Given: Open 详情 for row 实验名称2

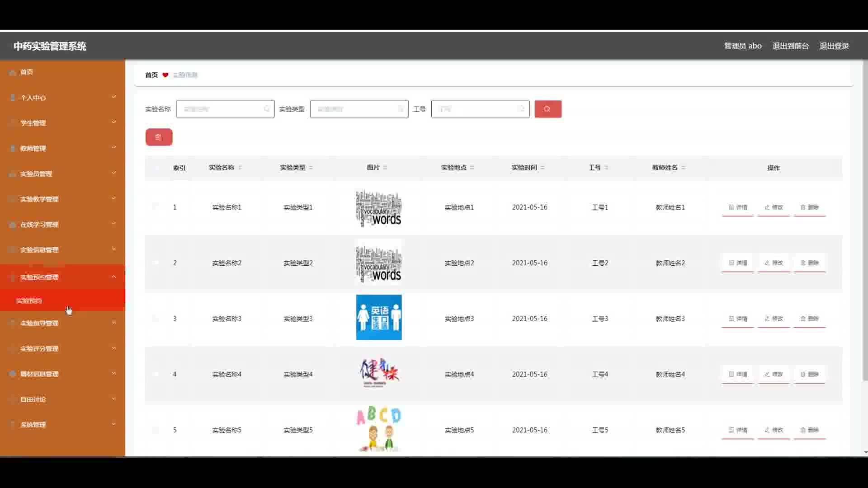Looking at the screenshot, I should coord(738,263).
